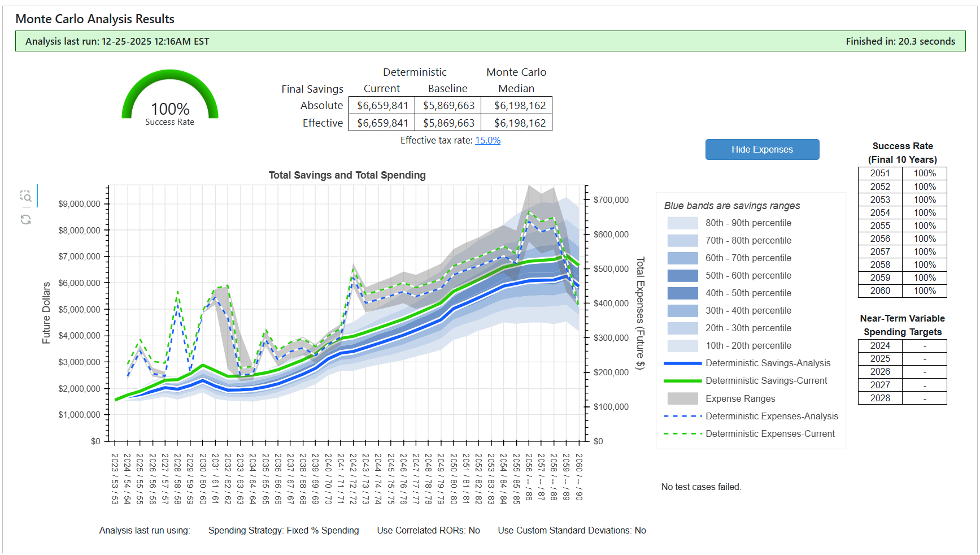
Task: Click the gray Expense Ranges legend box
Action: click(x=682, y=399)
